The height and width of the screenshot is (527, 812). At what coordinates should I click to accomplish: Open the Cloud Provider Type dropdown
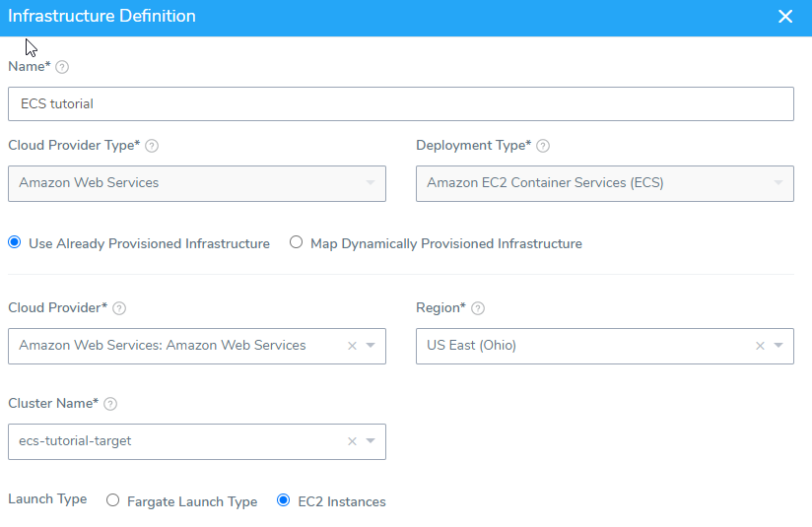click(x=197, y=184)
